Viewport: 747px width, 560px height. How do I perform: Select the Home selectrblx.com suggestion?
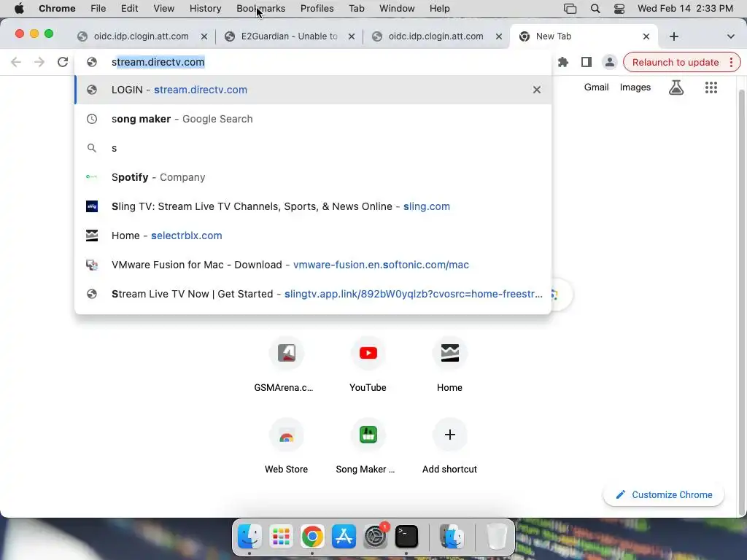(313, 236)
